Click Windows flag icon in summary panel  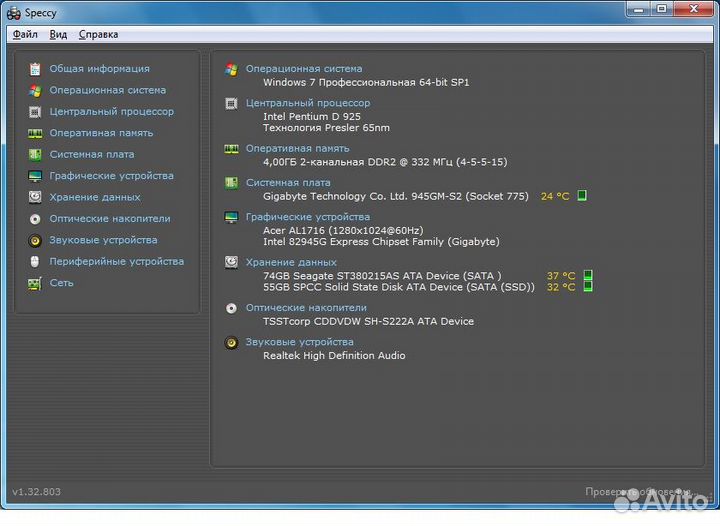click(x=231, y=69)
